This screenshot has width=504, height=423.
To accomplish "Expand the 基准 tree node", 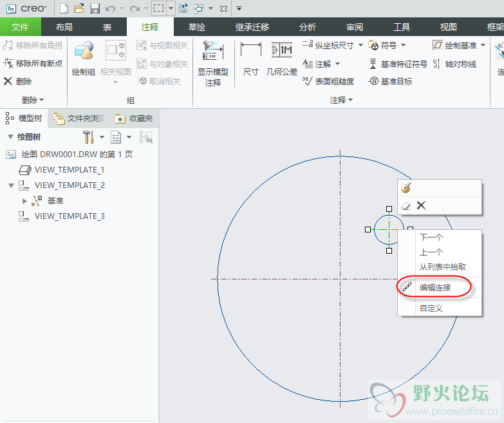I will (x=24, y=201).
